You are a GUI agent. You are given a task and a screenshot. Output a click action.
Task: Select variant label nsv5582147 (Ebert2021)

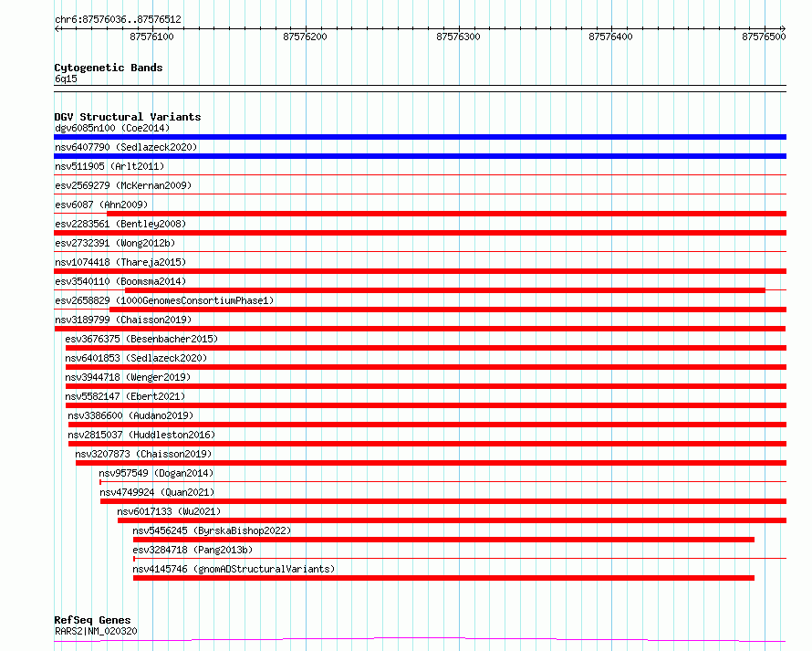pyautogui.click(x=125, y=396)
